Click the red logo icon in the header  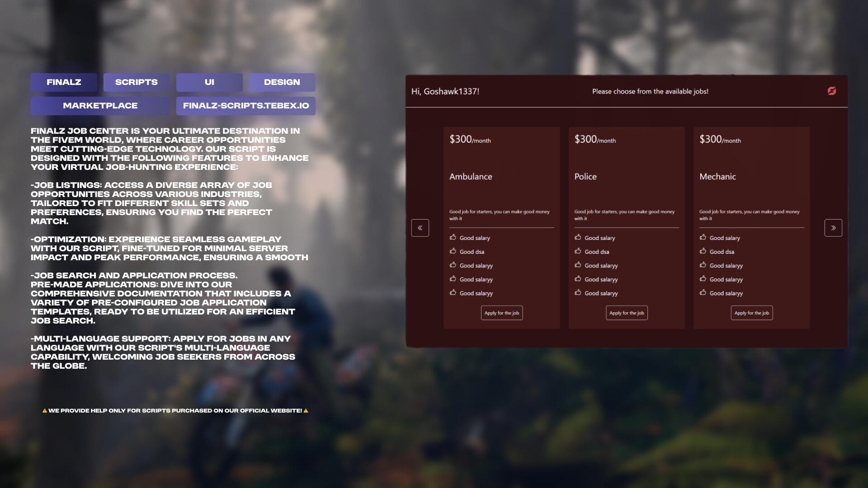point(831,91)
